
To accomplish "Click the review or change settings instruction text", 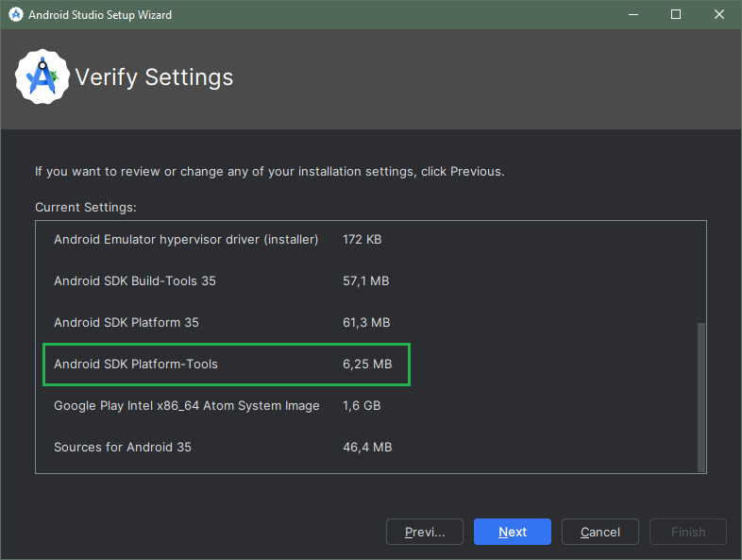I will tap(270, 171).
